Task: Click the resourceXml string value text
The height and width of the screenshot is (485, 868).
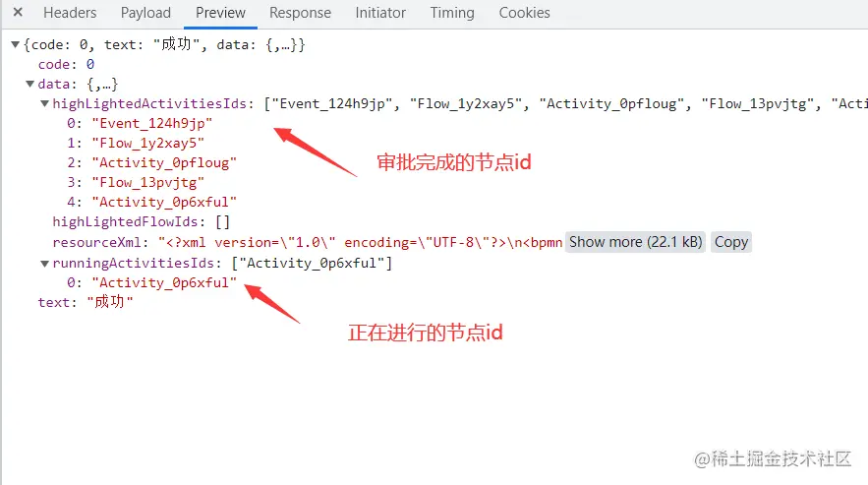Action: (x=361, y=243)
